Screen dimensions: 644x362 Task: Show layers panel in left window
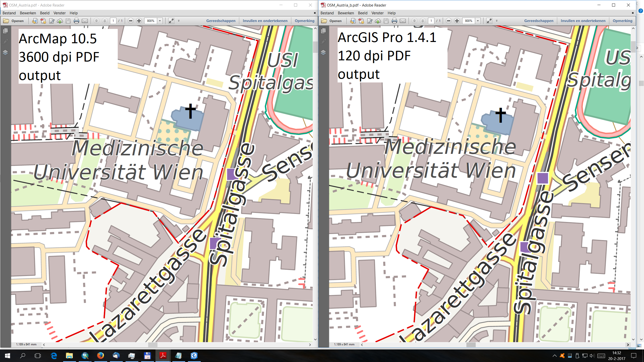5,53
